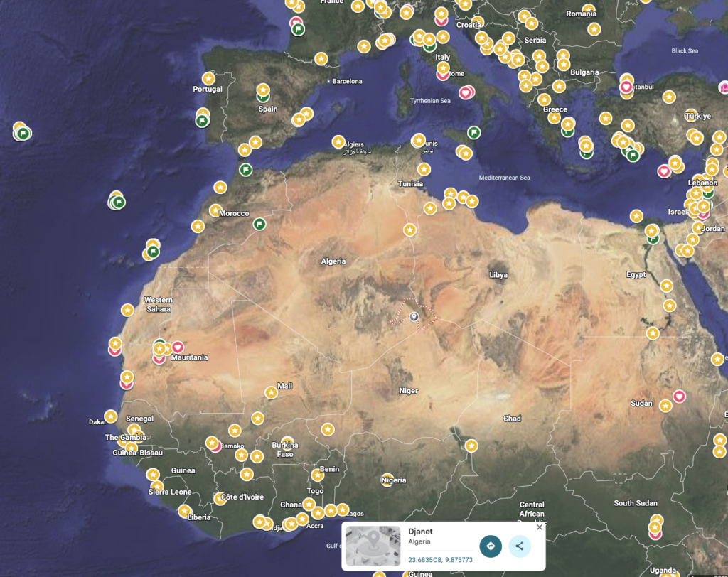Image resolution: width=728 pixels, height=577 pixels.
Task: Open the heart marker east of the Tyrrhenian Sea
Action: click(465, 93)
